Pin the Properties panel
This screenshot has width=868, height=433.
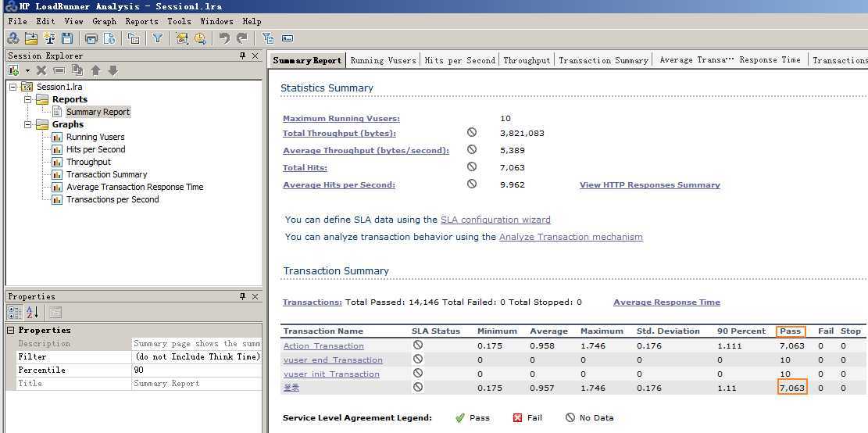pyautogui.click(x=242, y=296)
